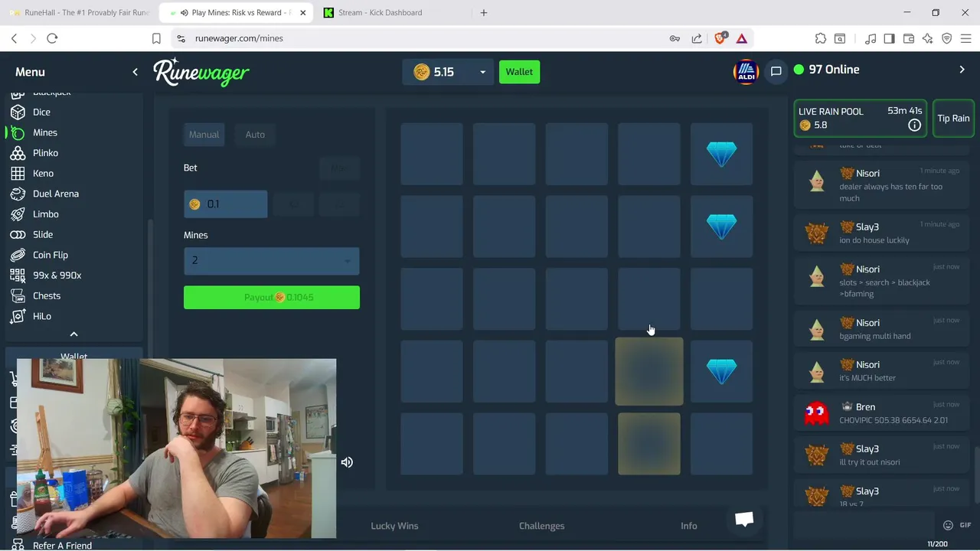Image resolution: width=980 pixels, height=551 pixels.
Task: Select the Play Mines browser tab
Action: [236, 12]
